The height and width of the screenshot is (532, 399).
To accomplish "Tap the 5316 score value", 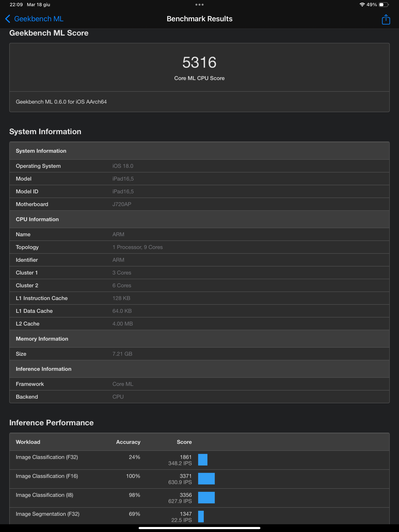I will click(199, 63).
